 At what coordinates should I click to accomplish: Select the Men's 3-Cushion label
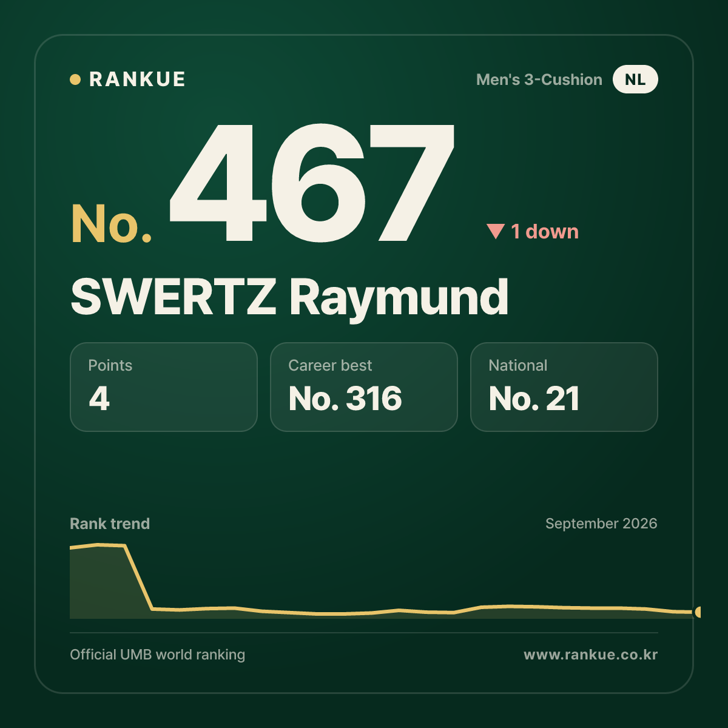[539, 79]
